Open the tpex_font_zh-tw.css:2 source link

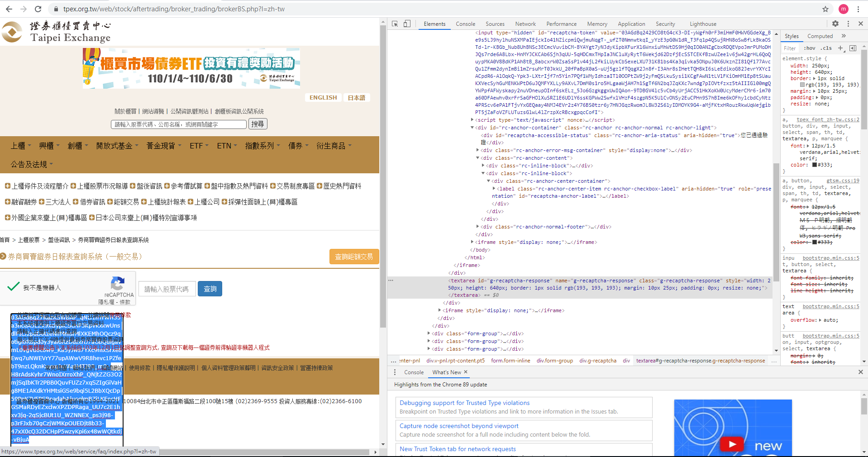[828, 119]
